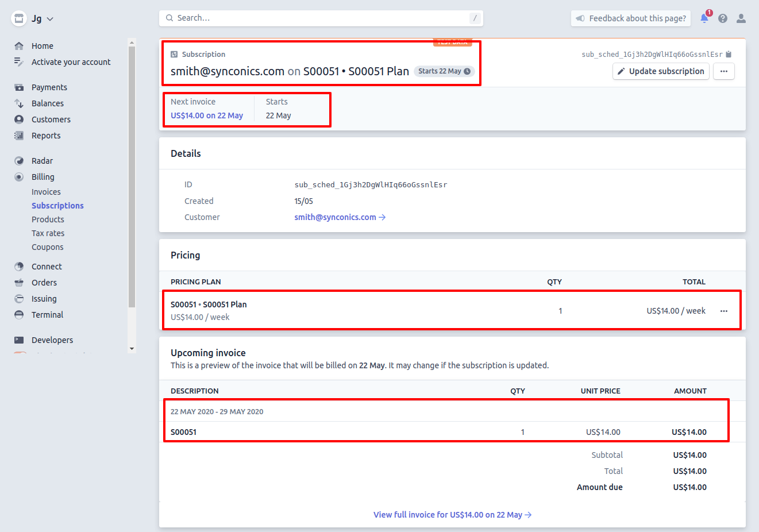Click the Home icon in sidebar
This screenshot has height=532, width=759.
pos(19,46)
